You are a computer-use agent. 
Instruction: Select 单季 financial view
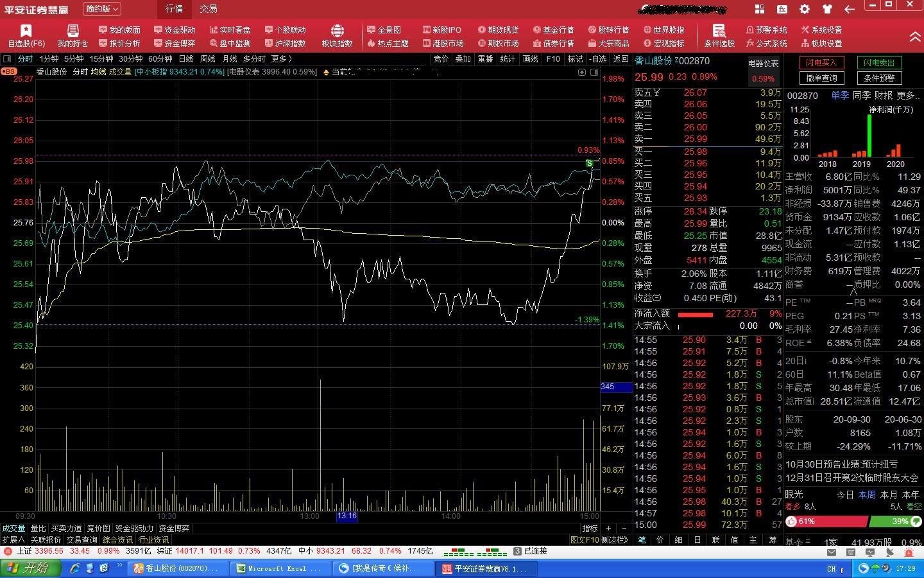pos(840,95)
